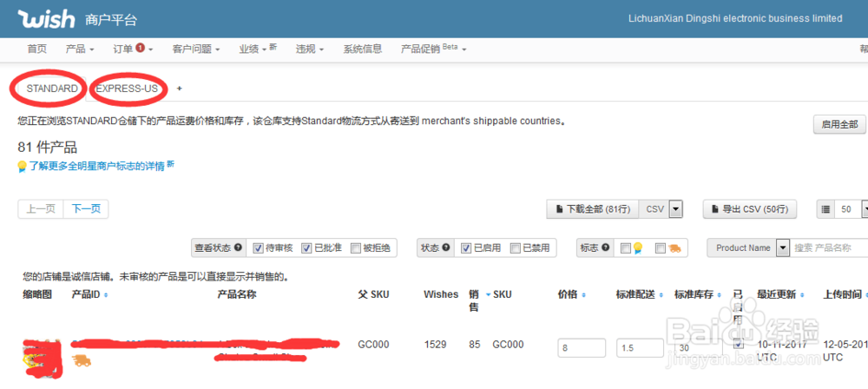Image resolution: width=868 pixels, height=389 pixels.
Task: Sort by 标准库存 column arrow
Action: [719, 295]
